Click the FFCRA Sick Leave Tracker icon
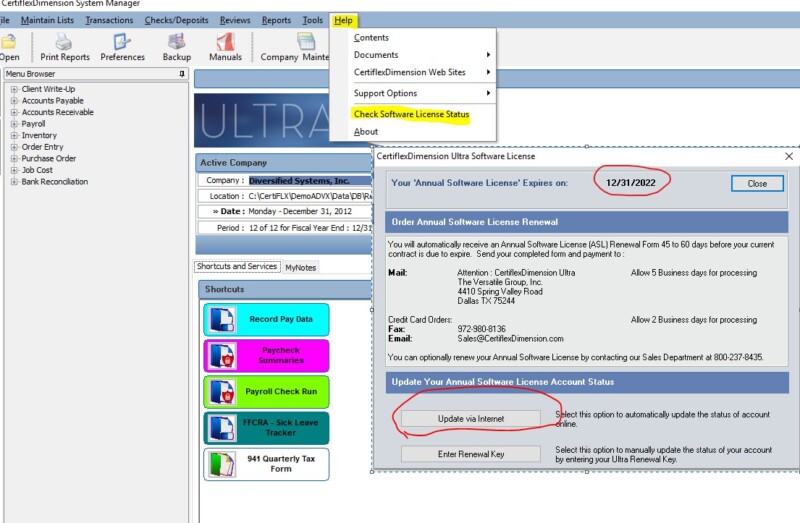Screen dimensions: 800x523 pyautogui.click(x=222, y=428)
